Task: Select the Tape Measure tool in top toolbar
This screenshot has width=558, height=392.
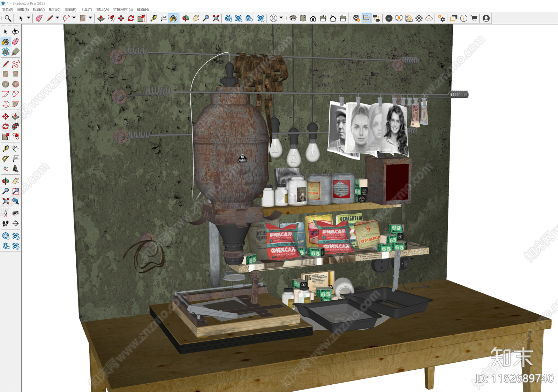Action: point(153,18)
